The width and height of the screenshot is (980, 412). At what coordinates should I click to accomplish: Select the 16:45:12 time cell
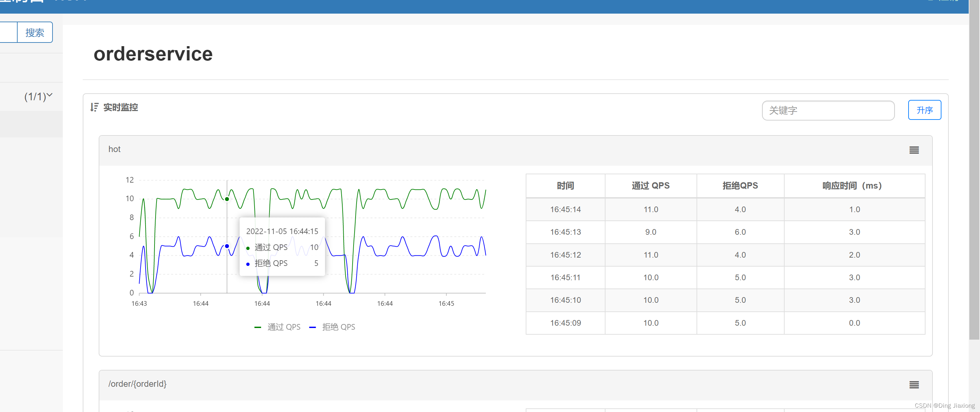(565, 255)
